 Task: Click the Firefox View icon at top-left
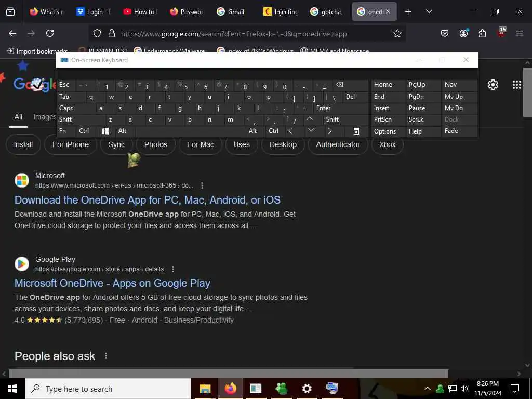pyautogui.click(x=10, y=11)
